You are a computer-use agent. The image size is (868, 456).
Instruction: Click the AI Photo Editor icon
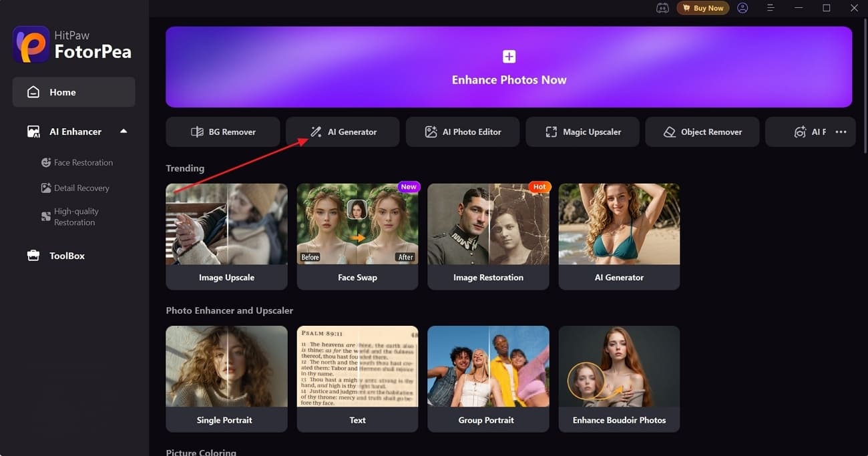431,132
